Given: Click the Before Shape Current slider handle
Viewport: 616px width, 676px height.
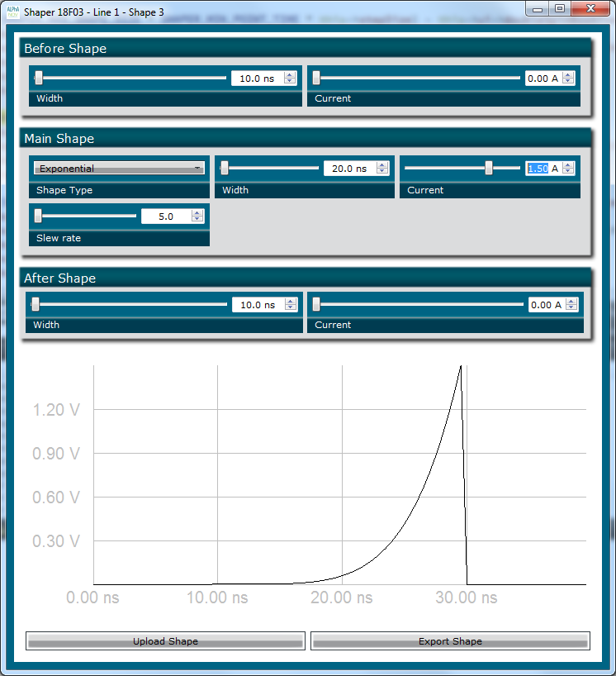Looking at the screenshot, I should tap(316, 78).
